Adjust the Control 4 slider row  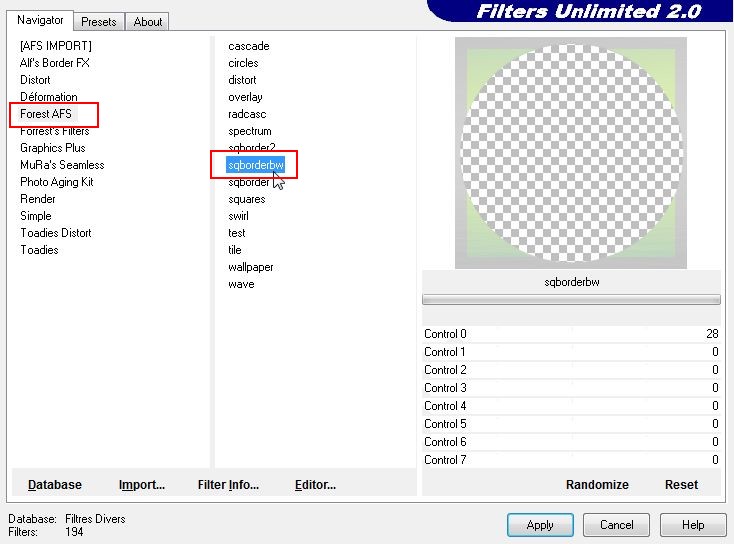tap(571, 406)
